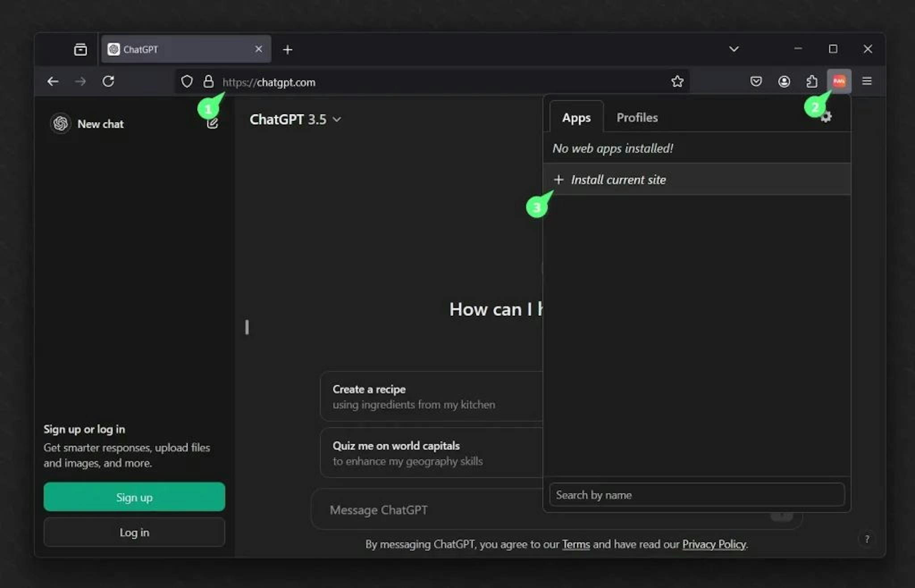This screenshot has height=588, width=915.
Task: Select the ChatGPT browser tab
Action: click(x=186, y=49)
